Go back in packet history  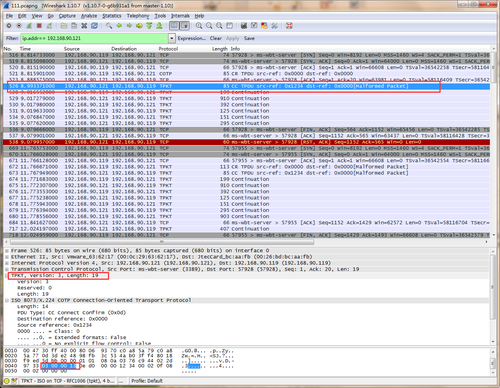[119, 26]
